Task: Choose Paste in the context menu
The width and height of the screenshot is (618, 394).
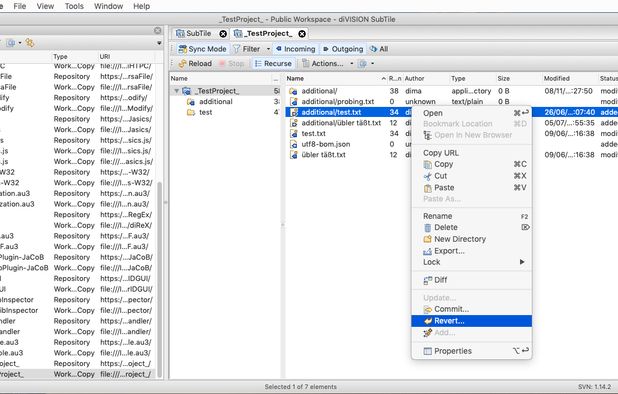Action: (471, 188)
